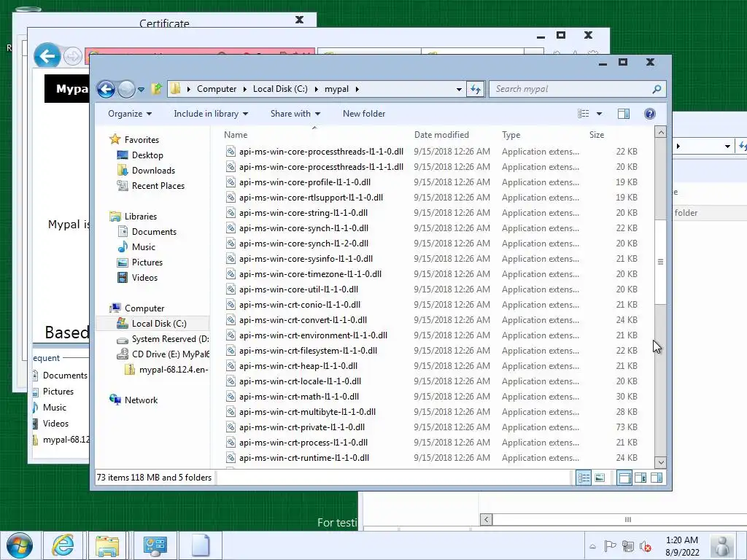Open the Organize menu
The image size is (747, 560).
[x=130, y=114]
